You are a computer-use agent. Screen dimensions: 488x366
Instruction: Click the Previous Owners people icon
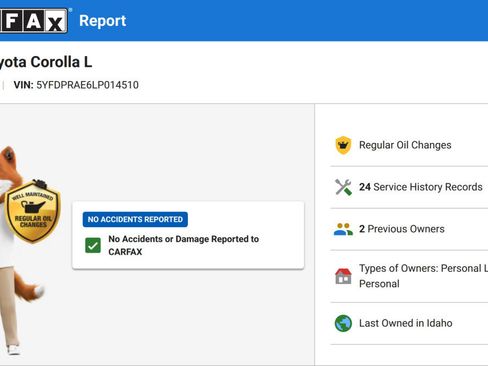(x=343, y=229)
